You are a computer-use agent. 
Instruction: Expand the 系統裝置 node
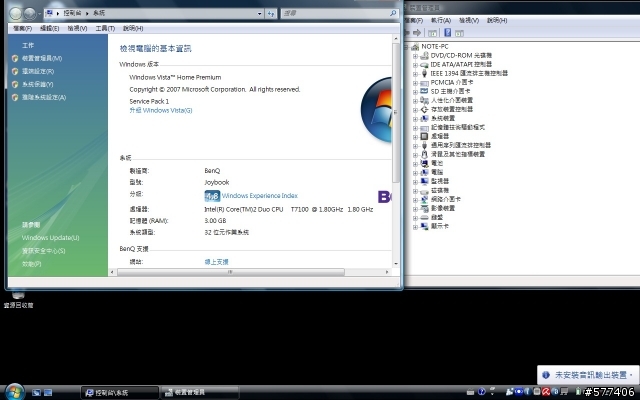(x=415, y=119)
